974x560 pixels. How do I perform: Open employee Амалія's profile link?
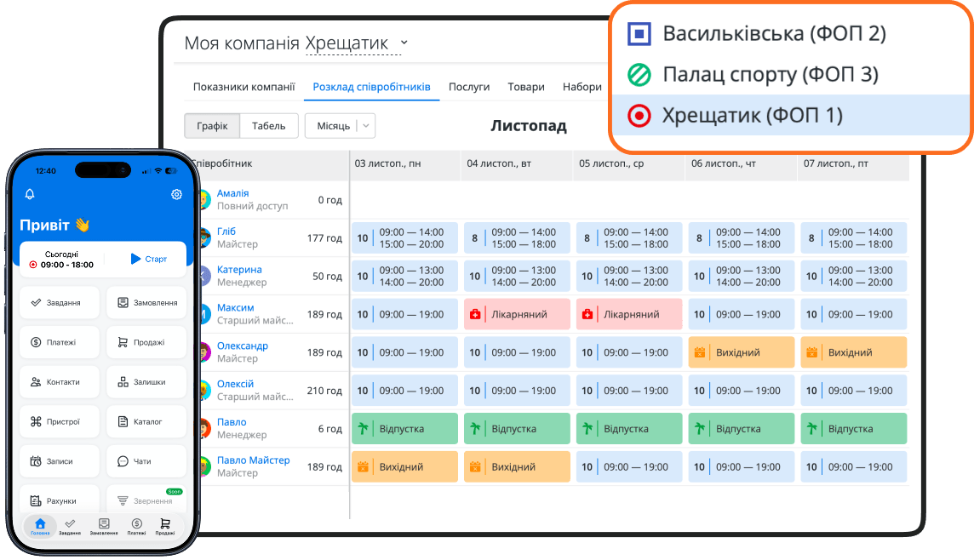(233, 193)
